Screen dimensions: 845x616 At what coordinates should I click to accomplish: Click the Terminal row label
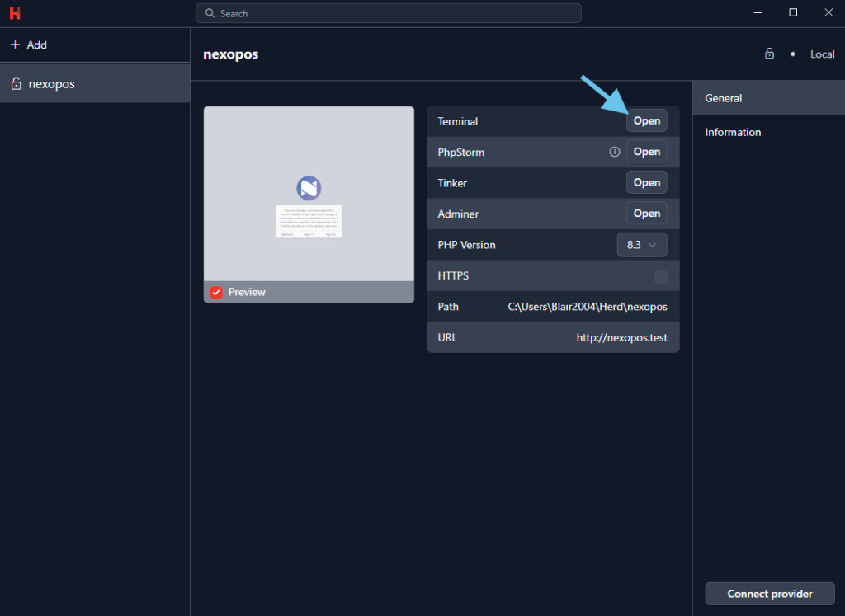(x=457, y=121)
